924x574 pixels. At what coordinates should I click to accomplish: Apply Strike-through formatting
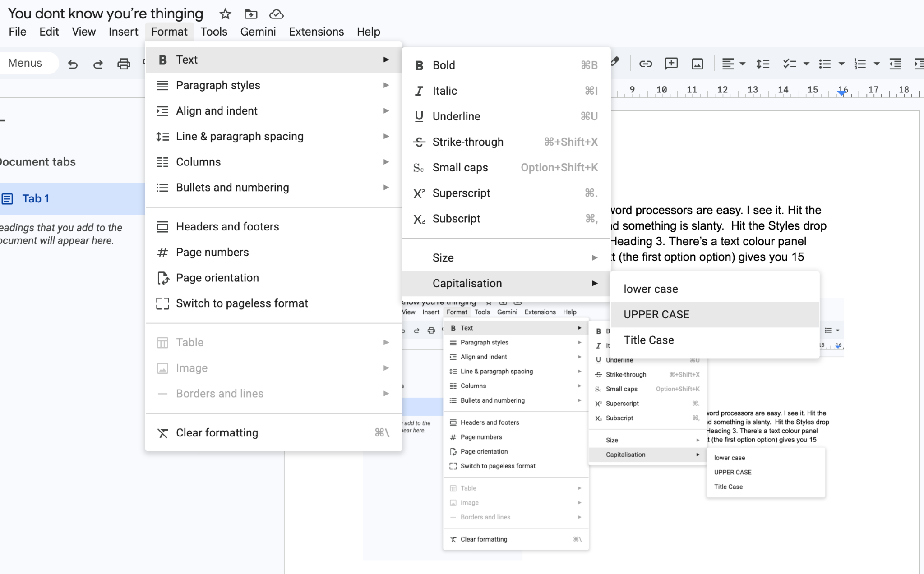pos(506,142)
